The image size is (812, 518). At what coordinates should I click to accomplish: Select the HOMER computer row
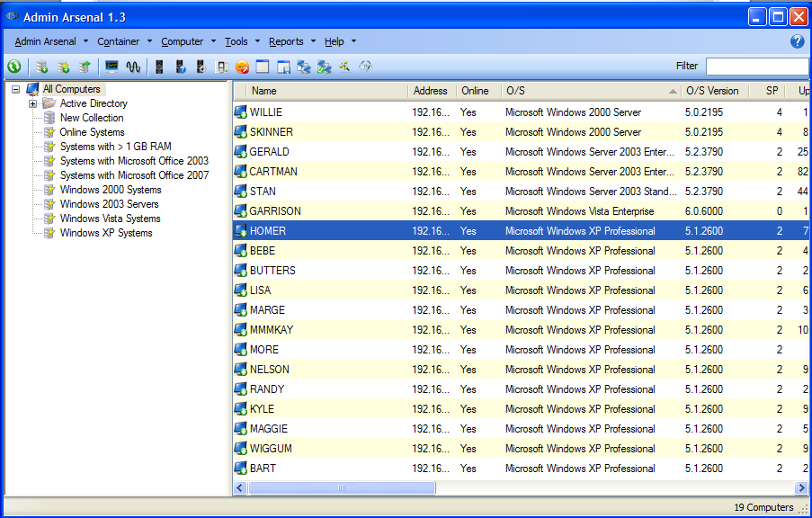pyautogui.click(x=521, y=230)
